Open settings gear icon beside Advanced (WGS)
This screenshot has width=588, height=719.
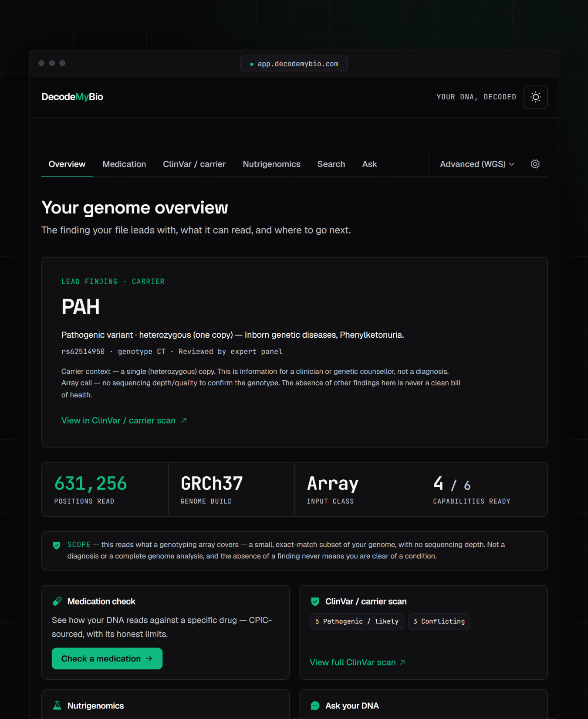[535, 164]
